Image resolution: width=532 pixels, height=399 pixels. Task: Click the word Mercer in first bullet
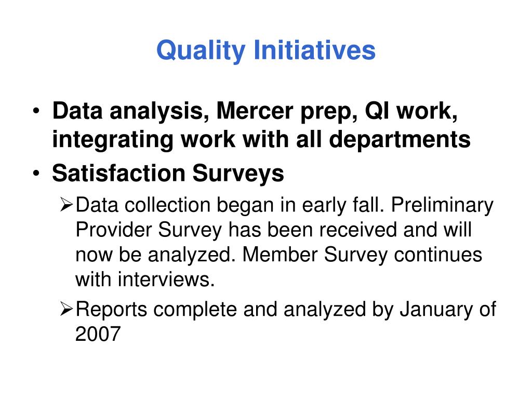[255, 111]
